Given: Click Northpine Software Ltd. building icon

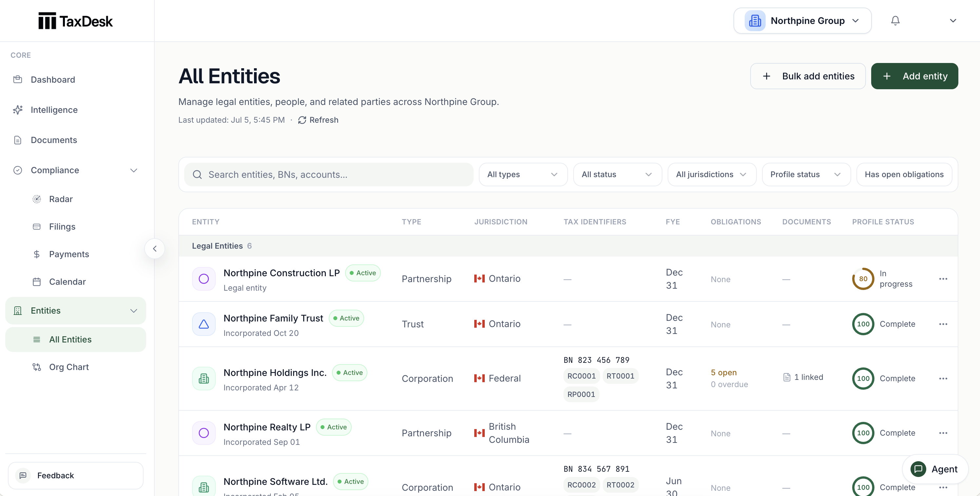Looking at the screenshot, I should click(204, 486).
